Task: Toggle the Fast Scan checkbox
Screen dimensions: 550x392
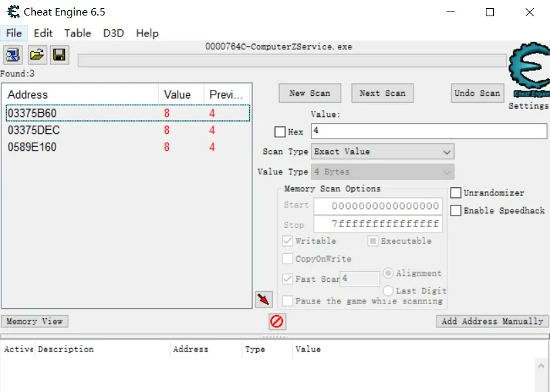Action: pyautogui.click(x=288, y=278)
